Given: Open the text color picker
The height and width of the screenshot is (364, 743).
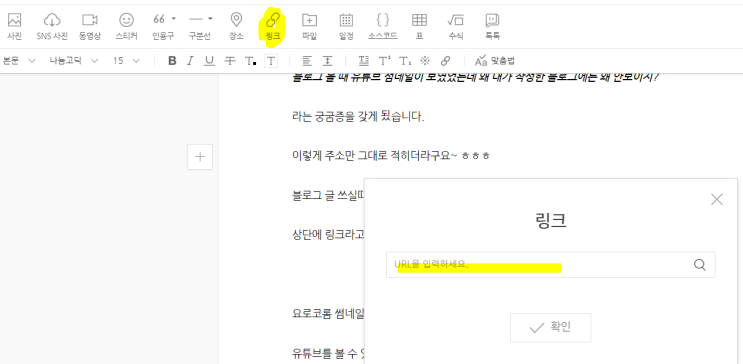Looking at the screenshot, I should click(x=250, y=61).
